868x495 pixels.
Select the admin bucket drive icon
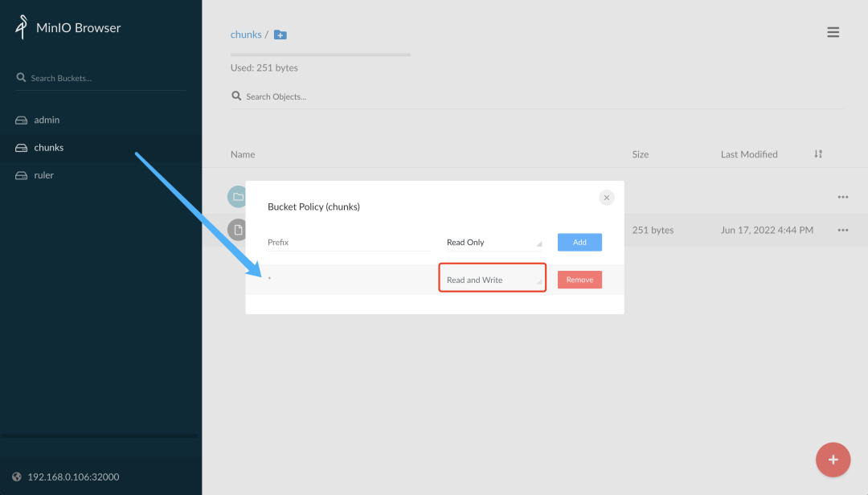click(x=21, y=121)
